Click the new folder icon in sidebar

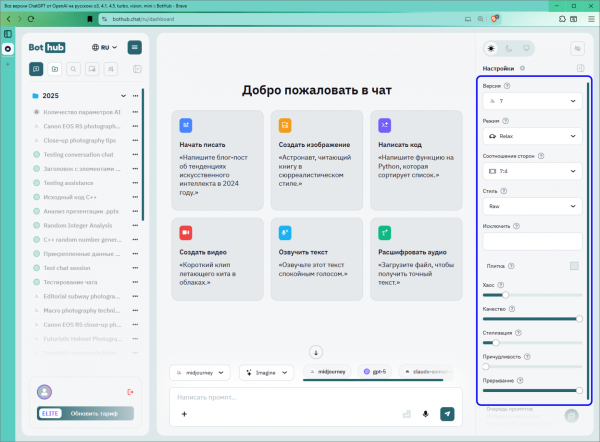point(55,69)
